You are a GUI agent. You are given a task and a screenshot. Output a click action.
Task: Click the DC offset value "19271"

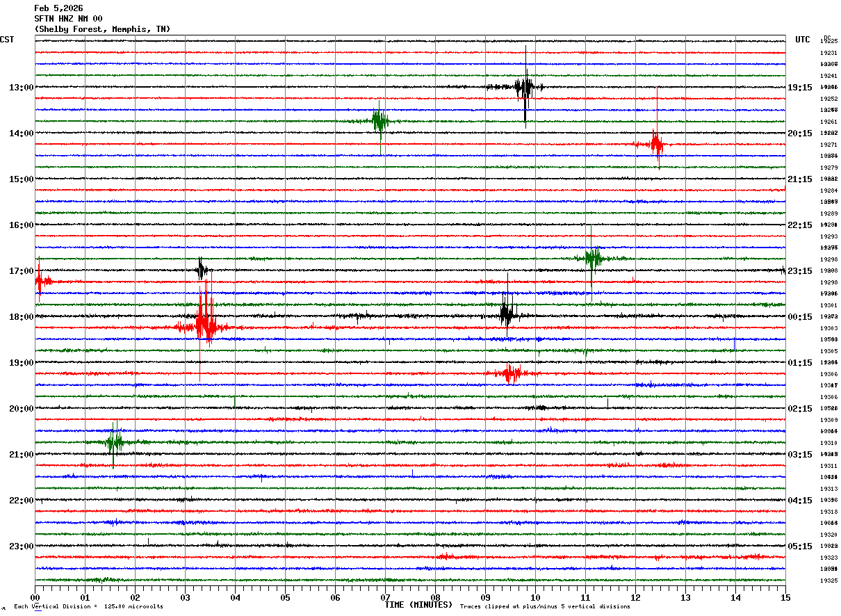point(828,145)
